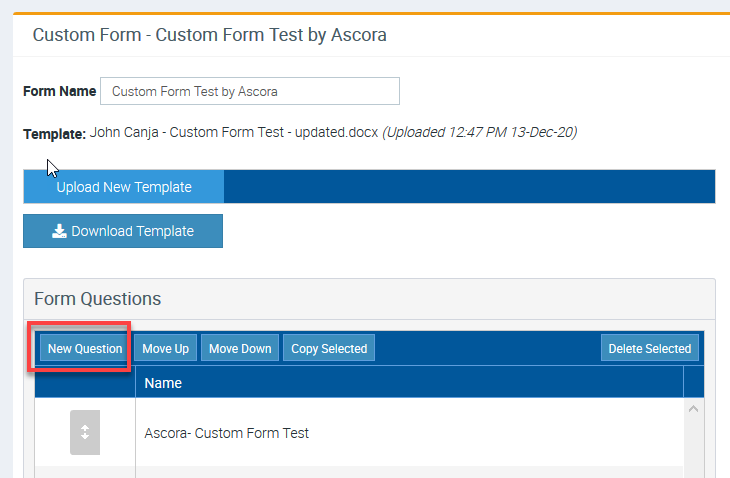
Task: Focus the Form Name text field
Action: coord(249,91)
